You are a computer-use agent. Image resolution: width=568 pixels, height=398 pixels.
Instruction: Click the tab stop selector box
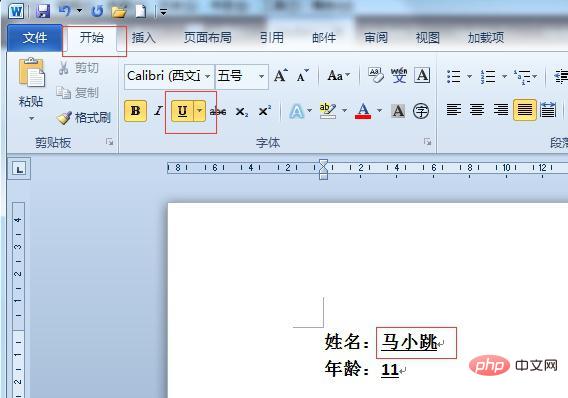click(x=19, y=169)
